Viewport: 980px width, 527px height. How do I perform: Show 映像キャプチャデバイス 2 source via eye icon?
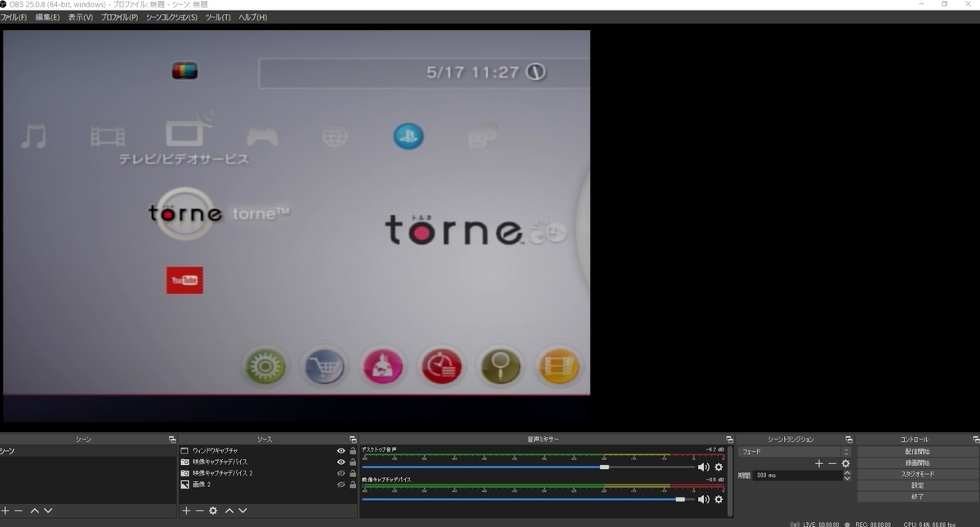point(341,473)
